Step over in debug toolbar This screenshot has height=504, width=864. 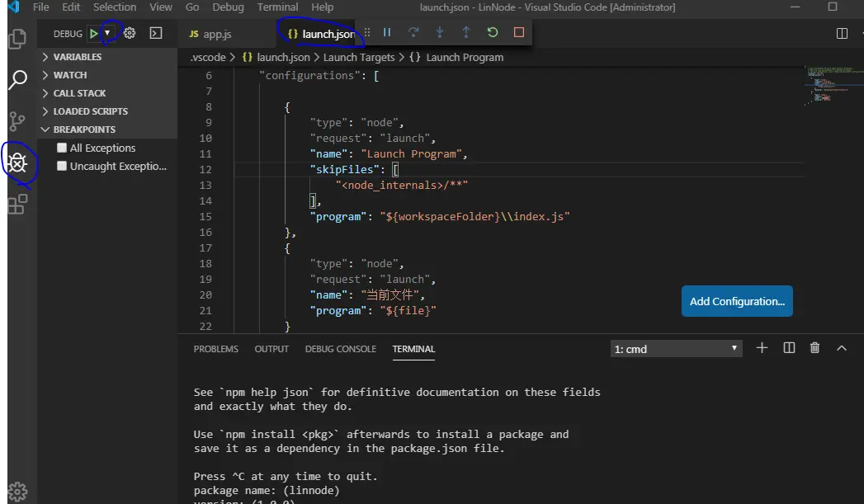pyautogui.click(x=413, y=32)
